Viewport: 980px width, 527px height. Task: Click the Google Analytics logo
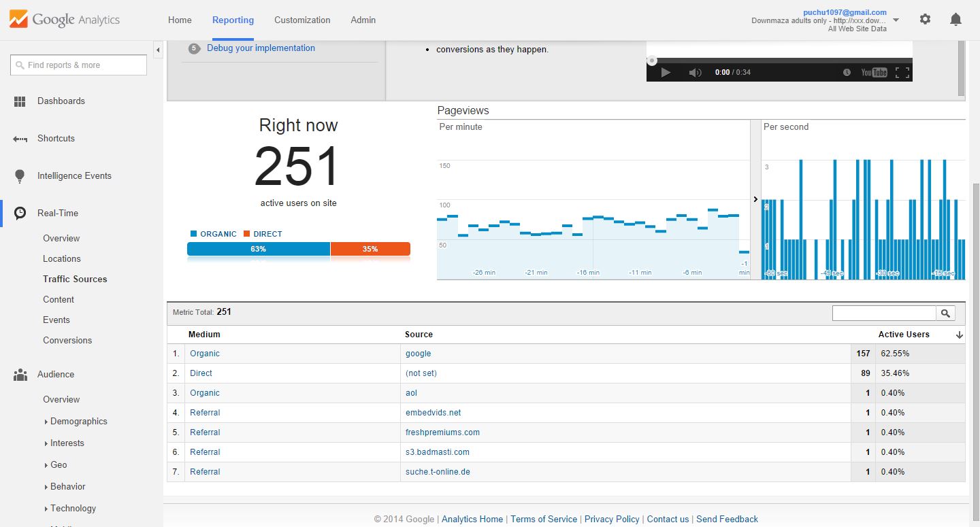(x=65, y=20)
